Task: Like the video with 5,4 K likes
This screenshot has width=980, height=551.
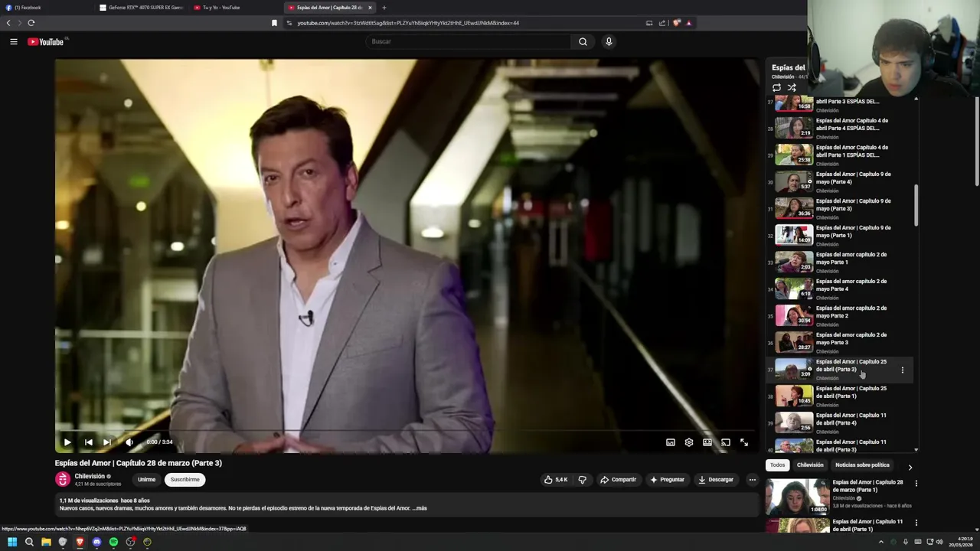Action: (556, 480)
